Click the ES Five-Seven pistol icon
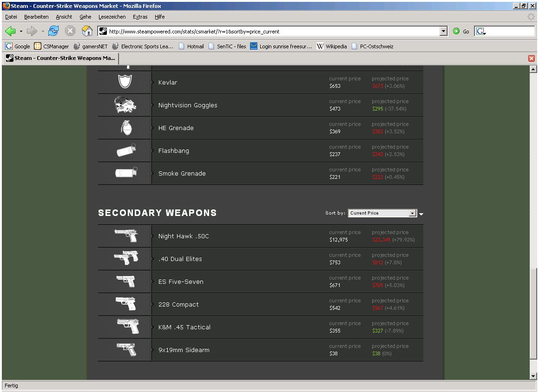The width and height of the screenshot is (539, 392). point(126,281)
